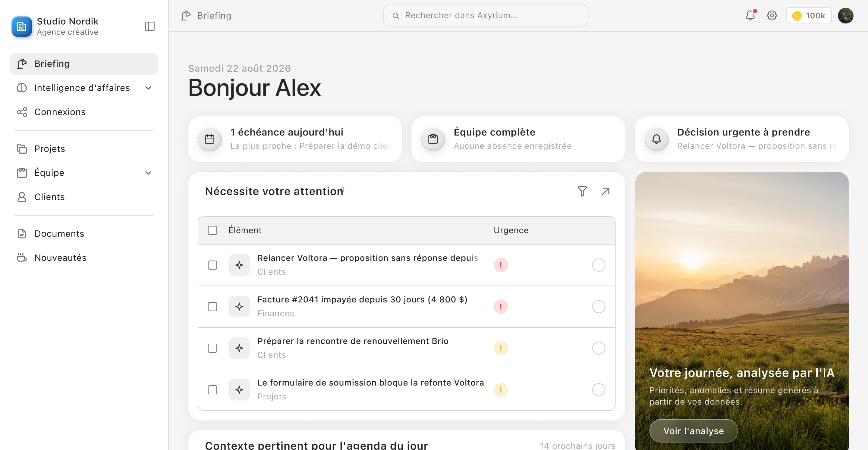Open Facture #2041 impayée item text

point(362,299)
